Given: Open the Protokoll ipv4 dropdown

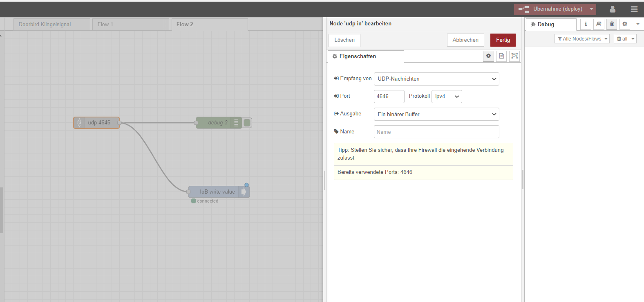Looking at the screenshot, I should coord(447,97).
